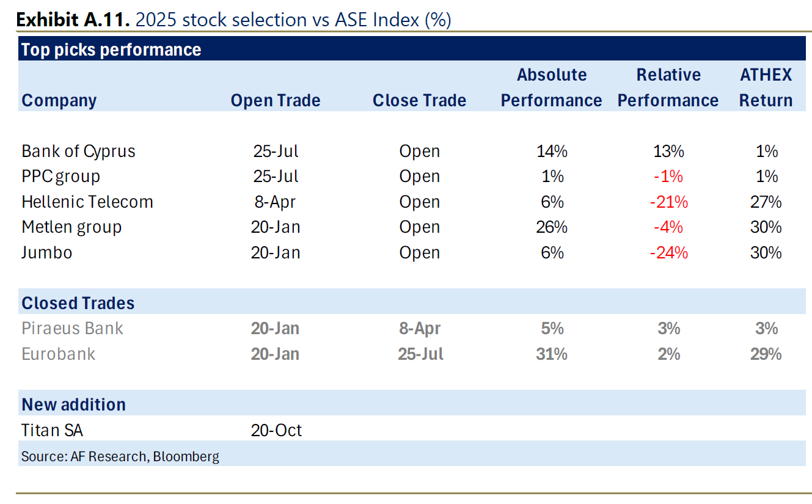
Task: Select the Close Trade column header
Action: 419,100
